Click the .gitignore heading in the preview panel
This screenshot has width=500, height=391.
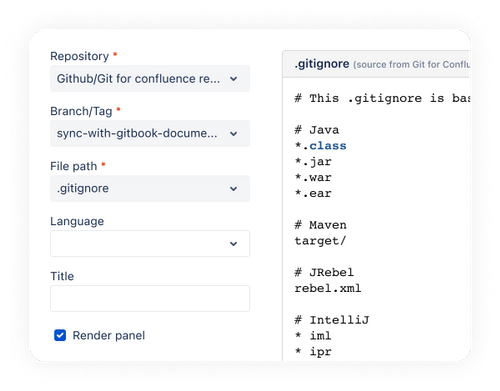click(x=322, y=64)
